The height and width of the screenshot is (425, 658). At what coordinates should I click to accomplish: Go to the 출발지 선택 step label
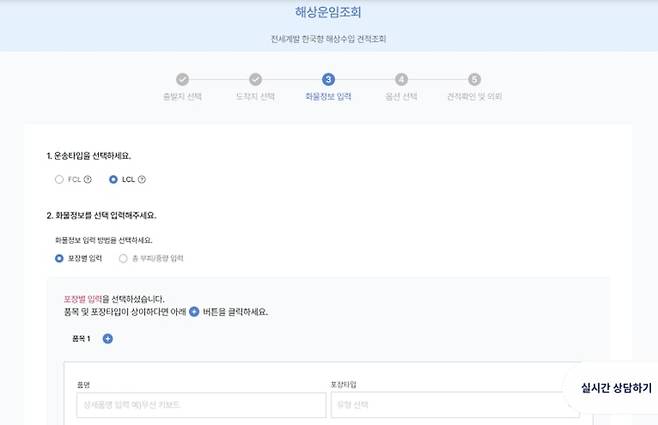[181, 97]
